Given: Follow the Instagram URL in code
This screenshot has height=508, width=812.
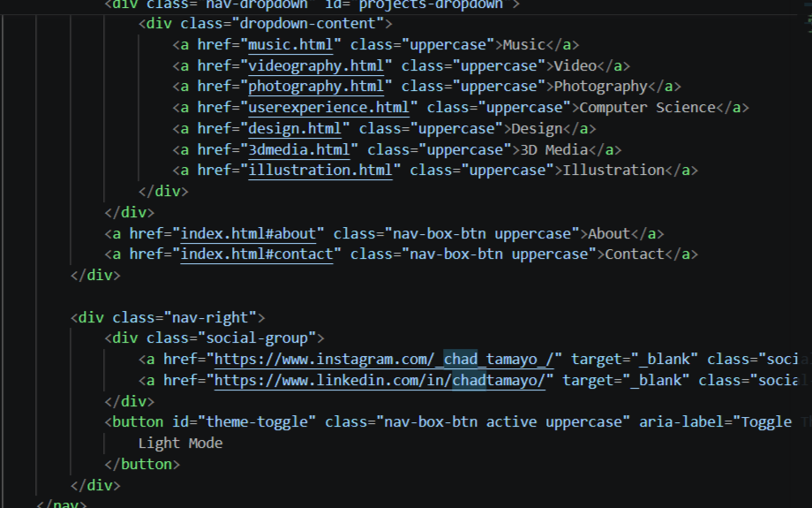Looking at the screenshot, I should 384,360.
